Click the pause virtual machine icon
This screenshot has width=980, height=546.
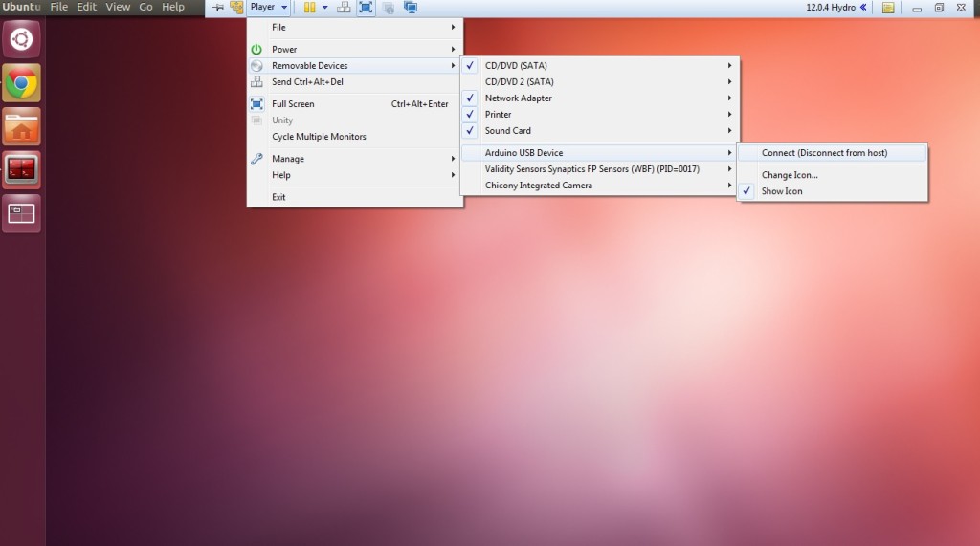click(309, 8)
